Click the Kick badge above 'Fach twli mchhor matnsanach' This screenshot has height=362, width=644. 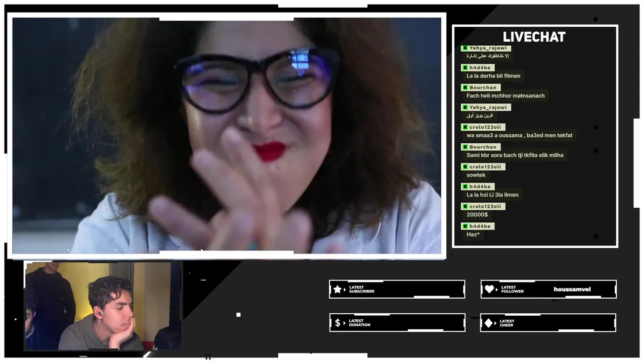coord(465,87)
